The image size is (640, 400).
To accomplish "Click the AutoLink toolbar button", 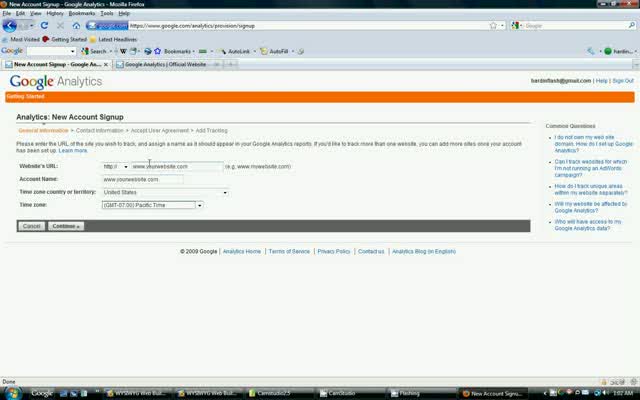I will 235,51.
